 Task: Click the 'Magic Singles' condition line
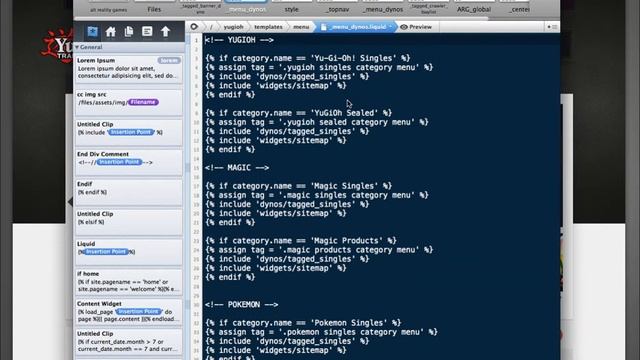[298, 186]
